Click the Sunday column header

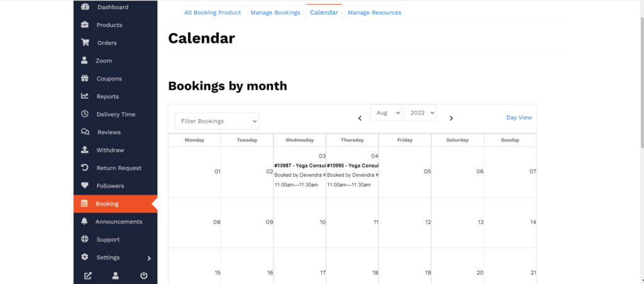pyautogui.click(x=510, y=140)
